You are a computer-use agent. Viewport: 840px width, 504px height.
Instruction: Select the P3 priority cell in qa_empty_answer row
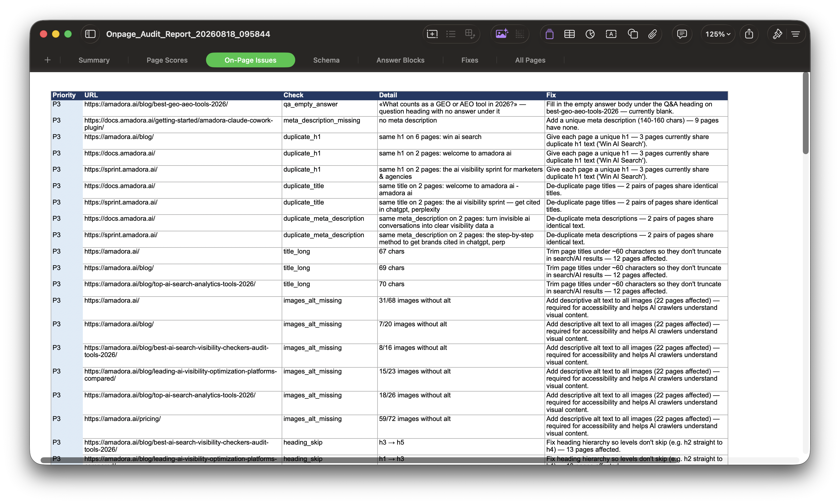point(67,108)
